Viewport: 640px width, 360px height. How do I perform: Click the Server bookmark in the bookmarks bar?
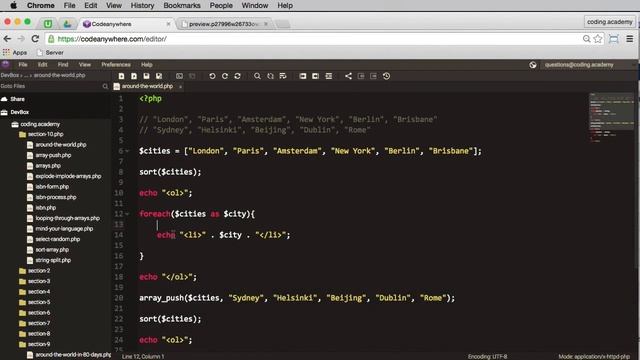pyautogui.click(x=50, y=53)
